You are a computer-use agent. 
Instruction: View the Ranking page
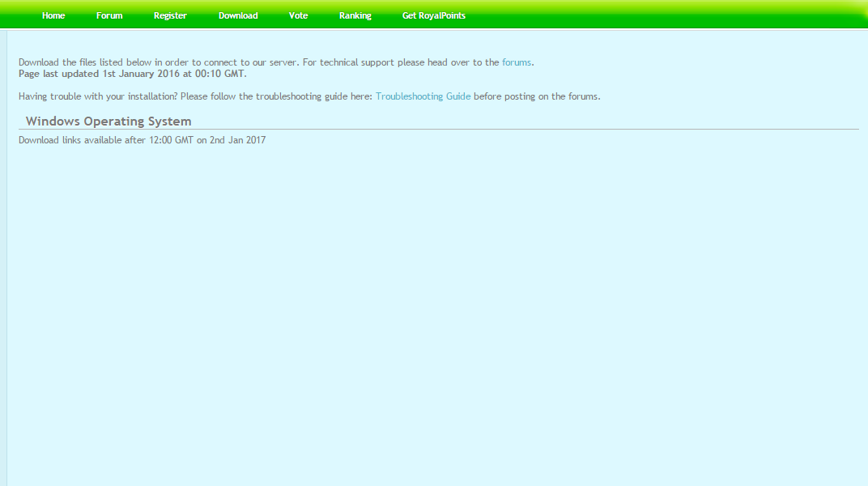tap(355, 15)
